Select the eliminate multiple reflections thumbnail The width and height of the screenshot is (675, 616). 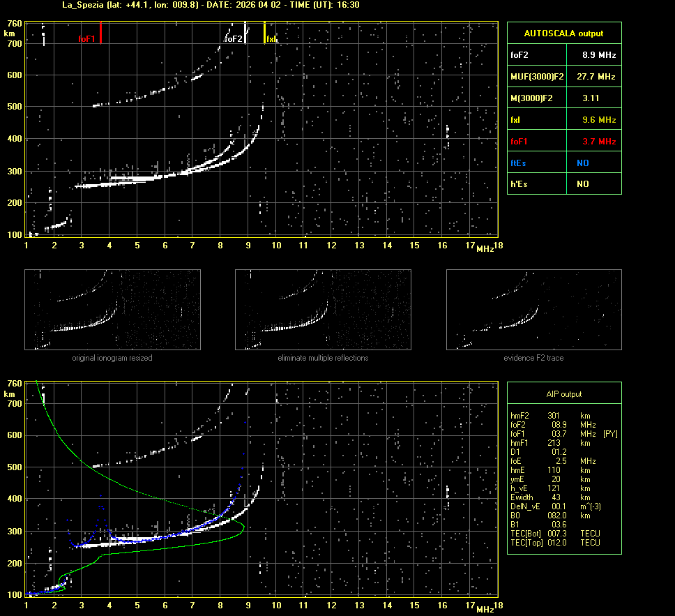tap(323, 310)
